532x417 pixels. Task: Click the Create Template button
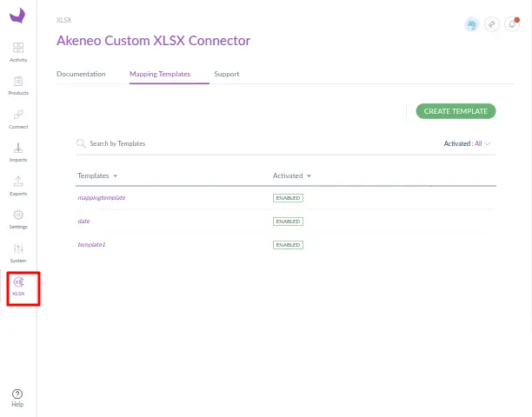tap(456, 111)
